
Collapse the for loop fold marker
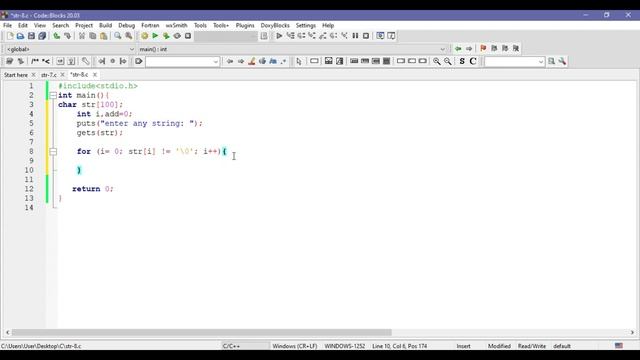tap(53, 152)
